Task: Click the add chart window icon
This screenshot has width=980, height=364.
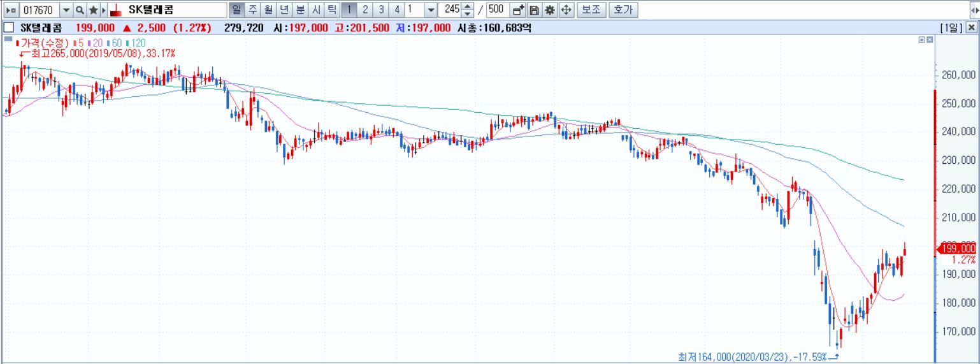Action: tap(519, 10)
